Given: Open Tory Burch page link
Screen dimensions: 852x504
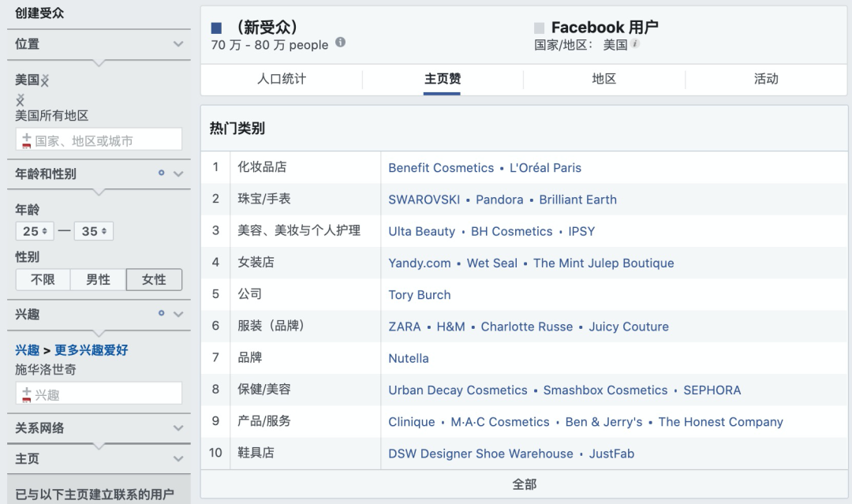Looking at the screenshot, I should 420,295.
